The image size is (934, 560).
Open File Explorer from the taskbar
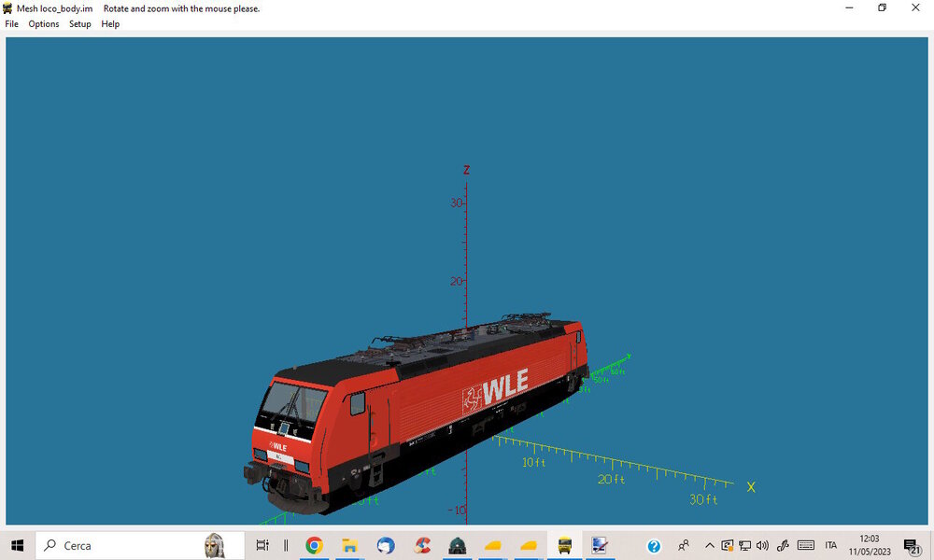click(349, 545)
